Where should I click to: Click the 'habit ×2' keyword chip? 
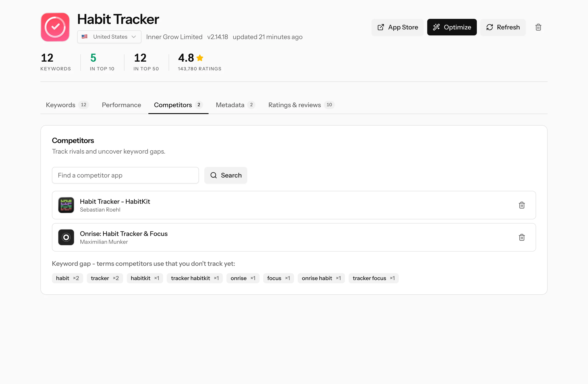pos(68,278)
